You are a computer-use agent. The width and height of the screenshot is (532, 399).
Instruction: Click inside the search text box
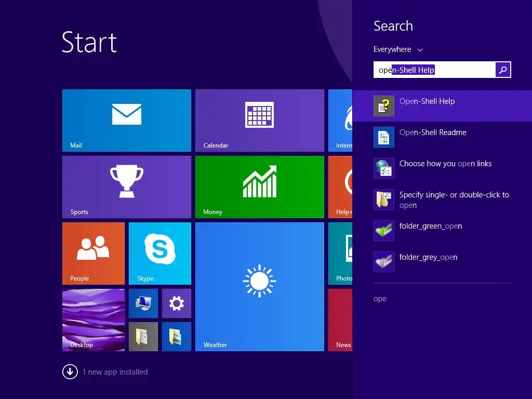(434, 70)
